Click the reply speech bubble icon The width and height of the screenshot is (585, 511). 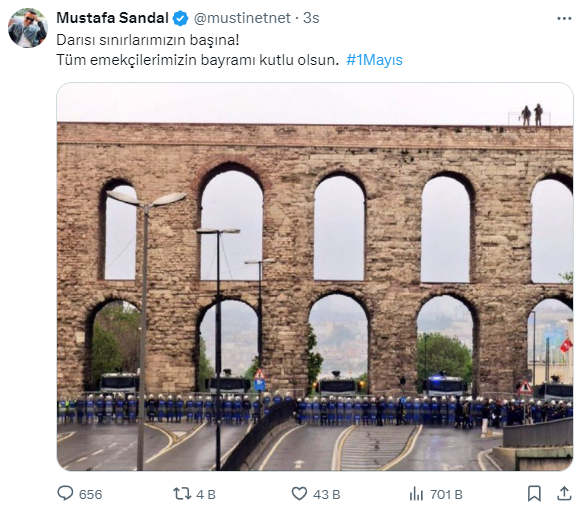[65, 493]
